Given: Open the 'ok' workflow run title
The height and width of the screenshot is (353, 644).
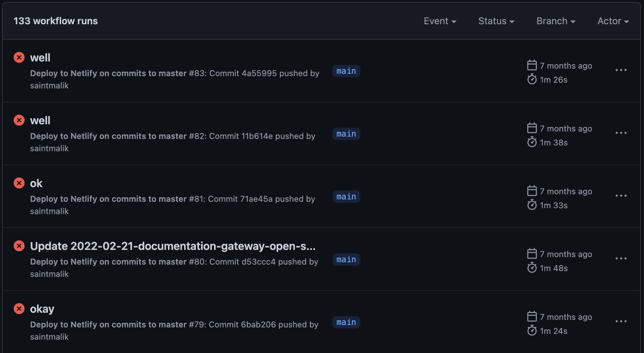Looking at the screenshot, I should click(36, 183).
